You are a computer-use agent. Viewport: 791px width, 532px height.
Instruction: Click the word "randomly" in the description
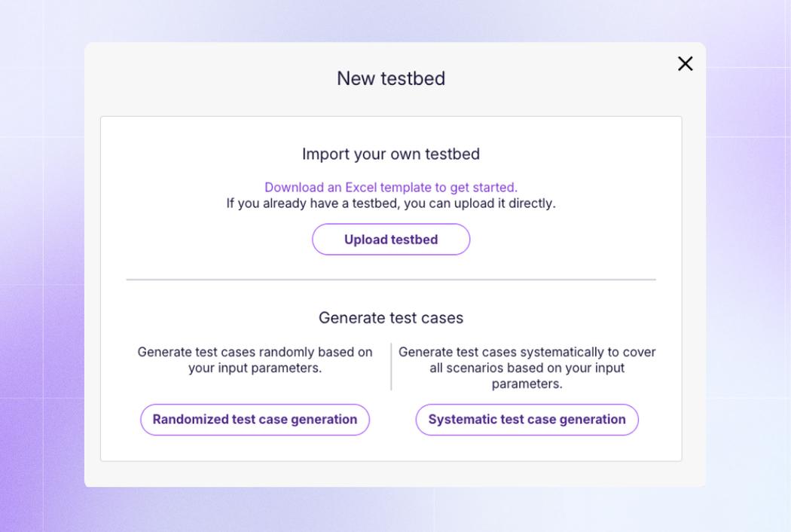tap(288, 352)
